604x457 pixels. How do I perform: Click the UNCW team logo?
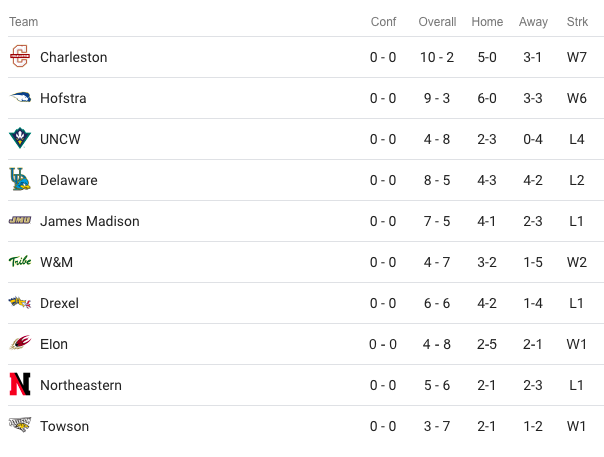pyautogui.click(x=19, y=139)
